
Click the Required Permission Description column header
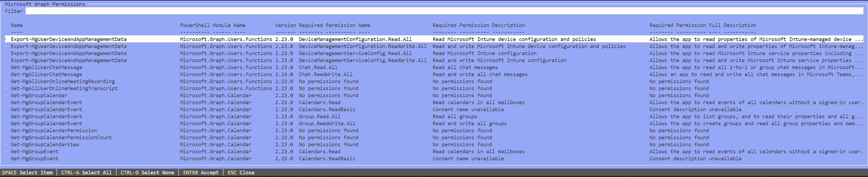[x=479, y=25]
